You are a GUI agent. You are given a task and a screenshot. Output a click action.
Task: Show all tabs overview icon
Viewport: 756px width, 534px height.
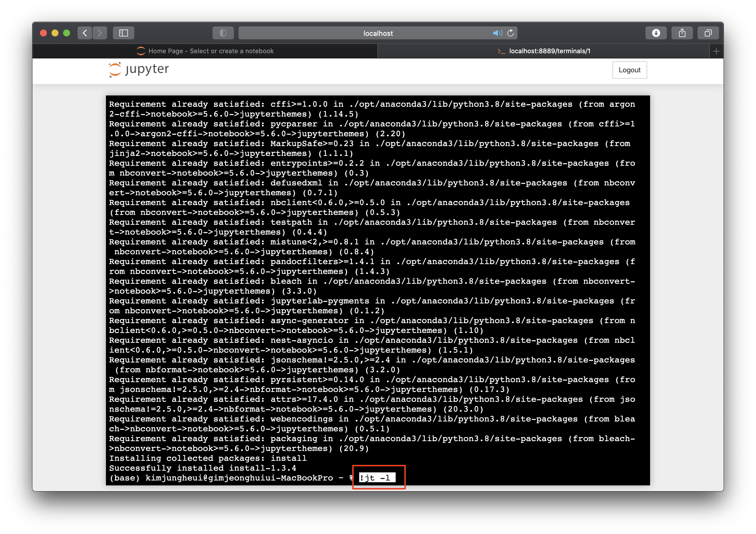click(x=708, y=33)
